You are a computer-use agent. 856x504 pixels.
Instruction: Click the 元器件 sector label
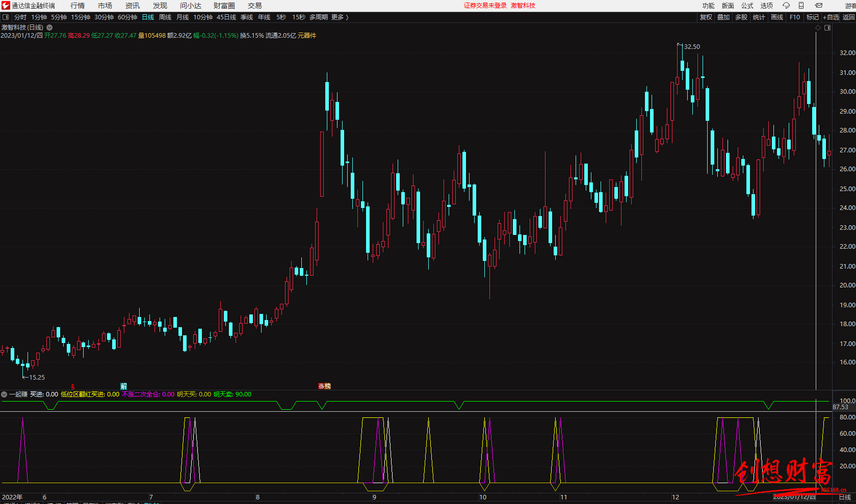tap(307, 36)
